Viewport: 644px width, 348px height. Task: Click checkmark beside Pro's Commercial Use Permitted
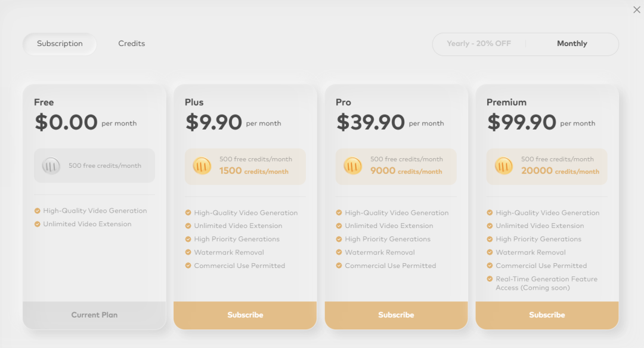339,266
